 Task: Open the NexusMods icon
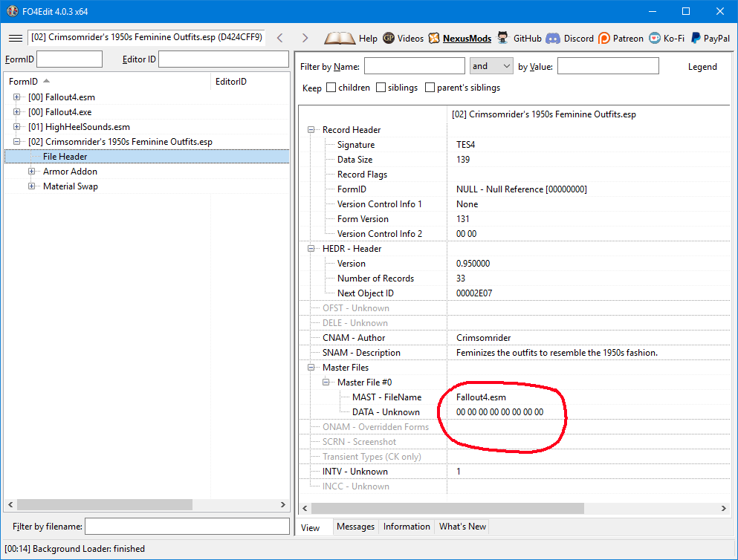coord(434,38)
